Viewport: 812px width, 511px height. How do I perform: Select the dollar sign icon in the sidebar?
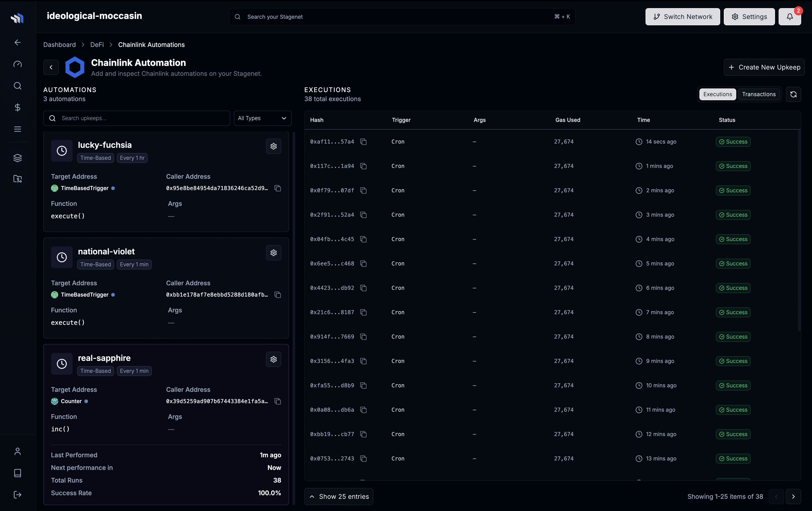pos(17,107)
